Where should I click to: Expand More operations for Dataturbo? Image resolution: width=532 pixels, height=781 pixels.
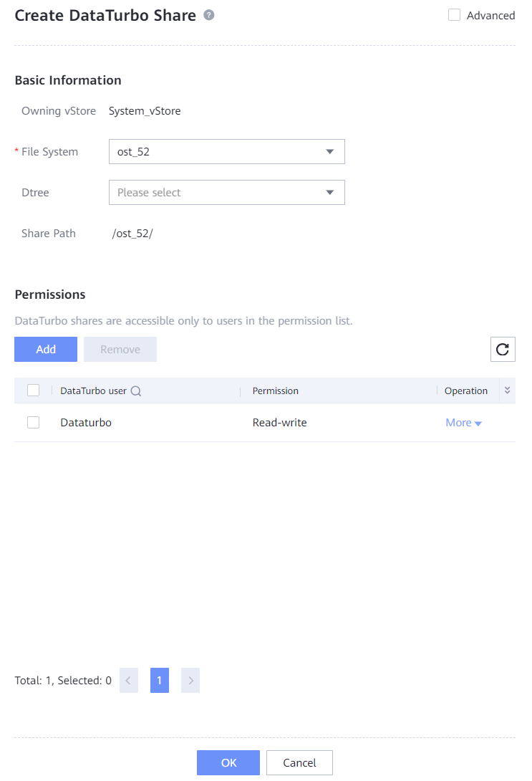pyautogui.click(x=463, y=423)
